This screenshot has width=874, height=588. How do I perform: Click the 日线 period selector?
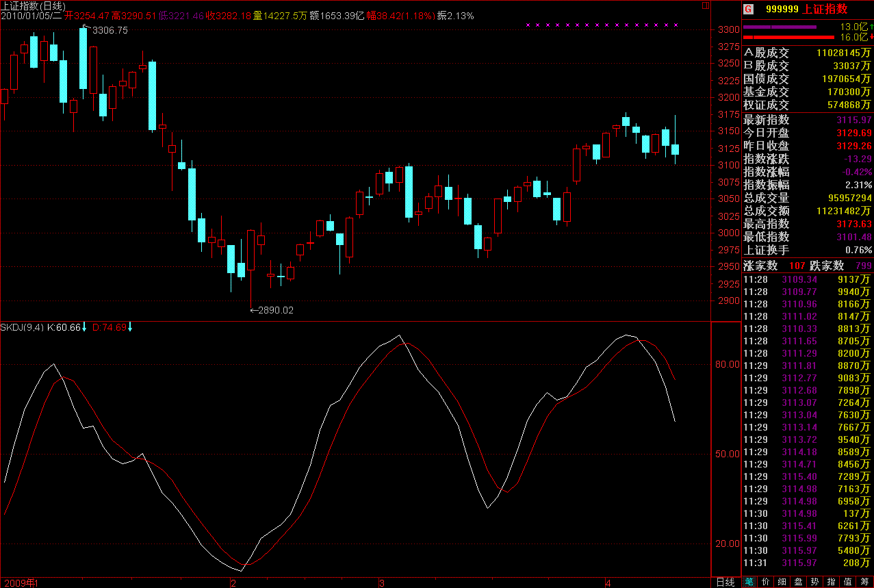[725, 582]
